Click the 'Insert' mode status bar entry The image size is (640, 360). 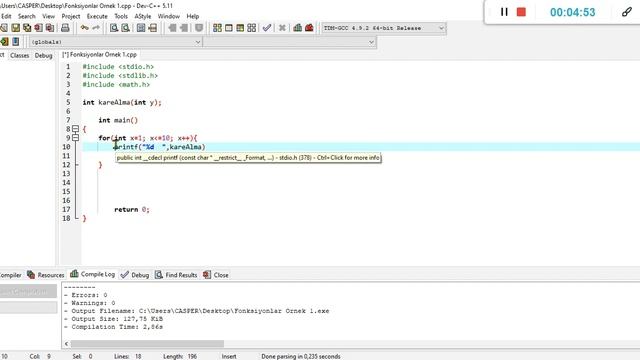click(229, 356)
